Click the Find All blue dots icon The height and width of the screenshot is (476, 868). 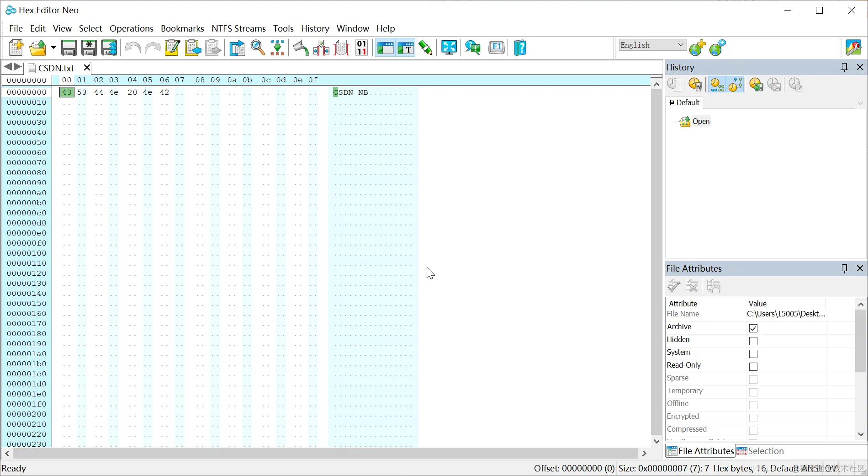(x=277, y=48)
